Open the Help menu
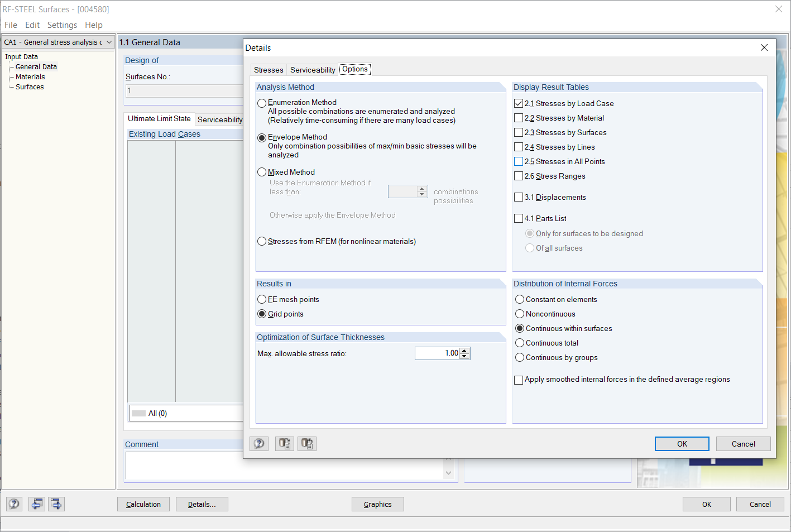 [x=94, y=25]
